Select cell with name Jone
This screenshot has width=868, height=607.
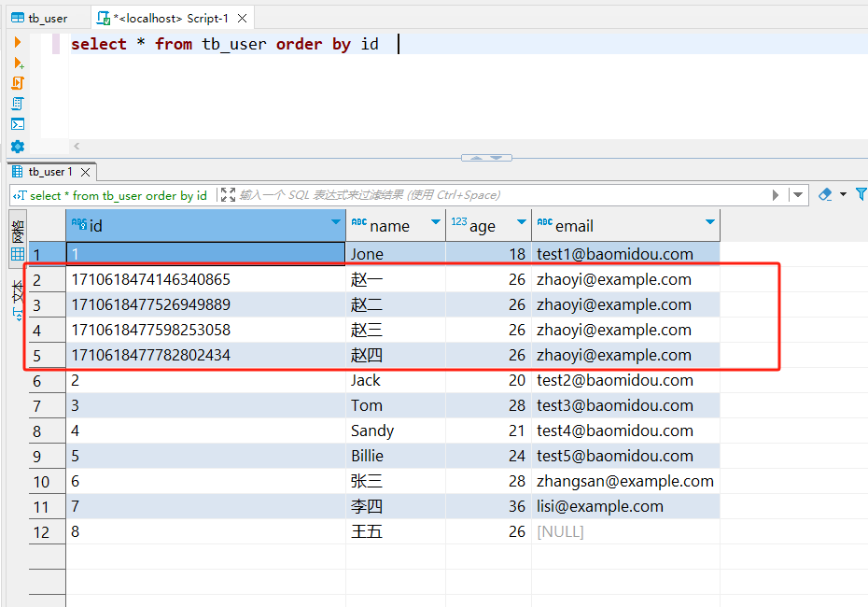[x=395, y=254]
